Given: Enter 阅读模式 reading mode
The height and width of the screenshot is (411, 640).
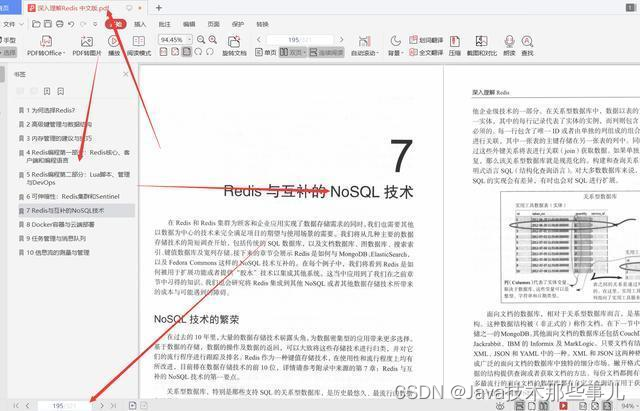Looking at the screenshot, I should tap(139, 46).
